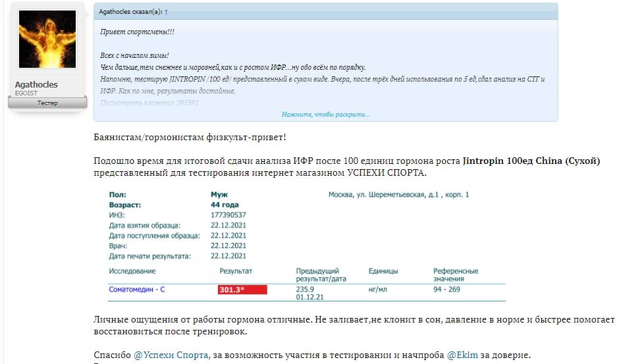Click the 'Дата взятия образца:' label

coord(144,225)
